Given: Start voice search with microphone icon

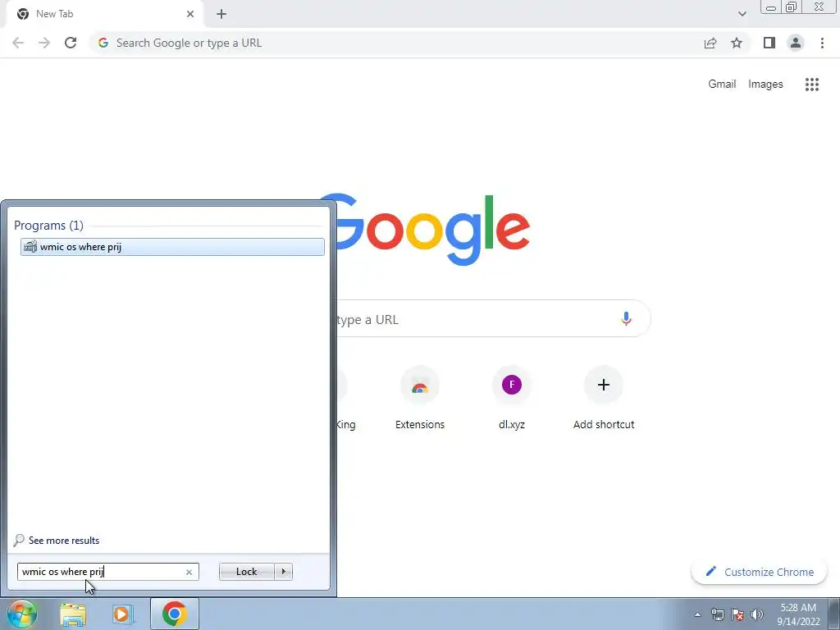Looking at the screenshot, I should coord(626,319).
